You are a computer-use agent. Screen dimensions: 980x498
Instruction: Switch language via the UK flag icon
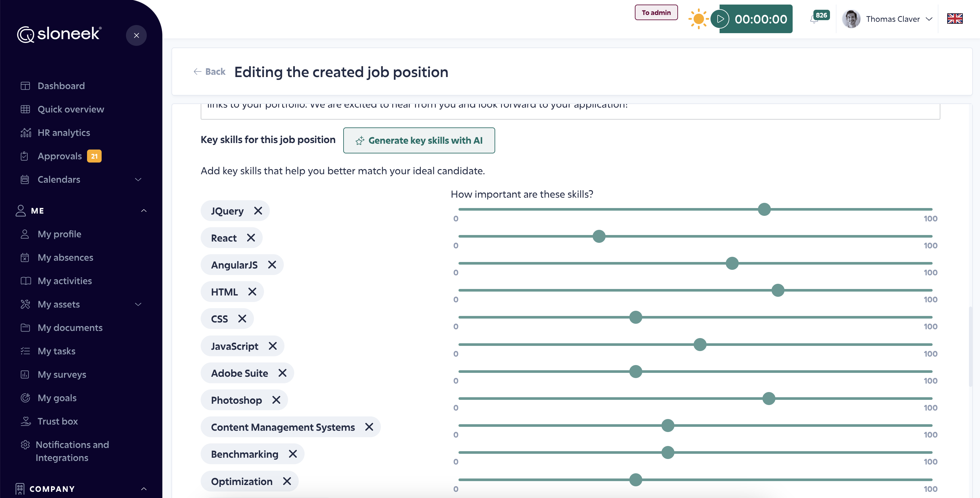pos(955,19)
